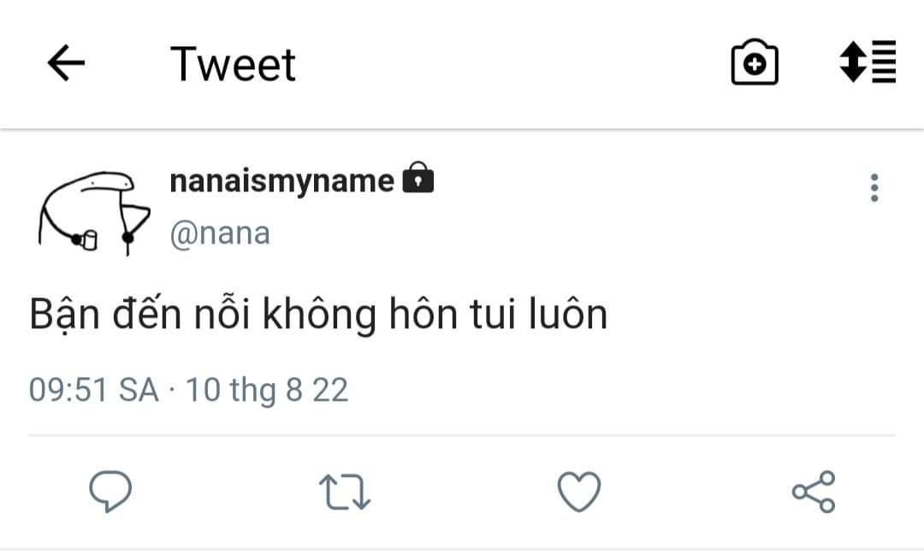Open the nanaismyname display name link
This screenshot has height=560, width=924.
(x=281, y=180)
